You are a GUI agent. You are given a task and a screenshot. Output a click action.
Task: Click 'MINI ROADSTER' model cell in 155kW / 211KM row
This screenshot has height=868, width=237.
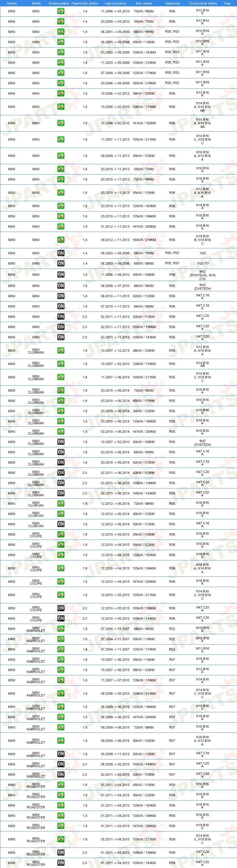click(36, 840)
